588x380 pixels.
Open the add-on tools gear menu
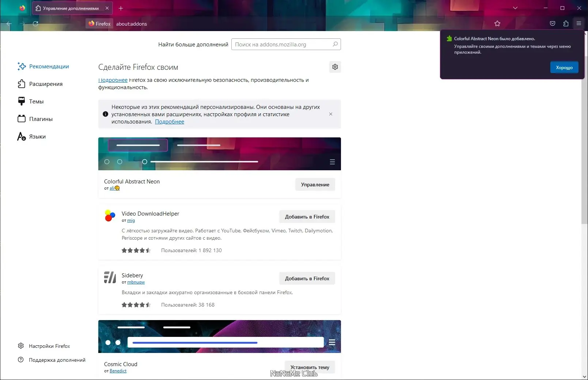tap(335, 67)
